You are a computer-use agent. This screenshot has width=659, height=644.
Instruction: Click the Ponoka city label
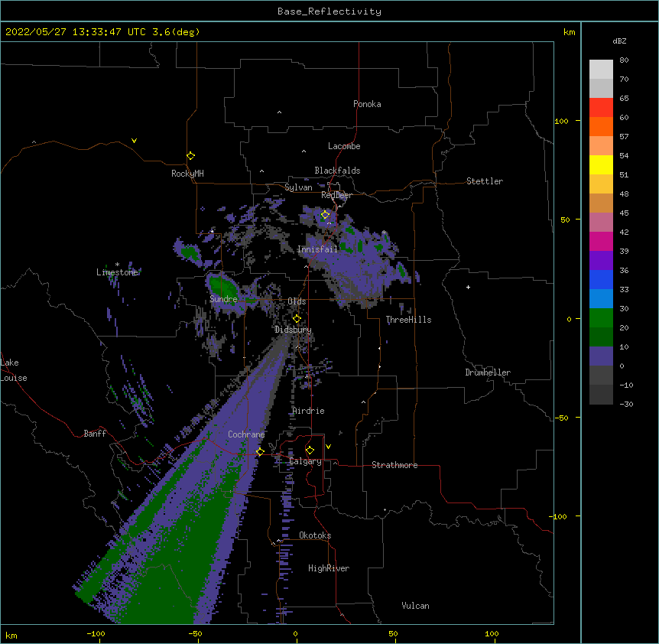(x=367, y=104)
